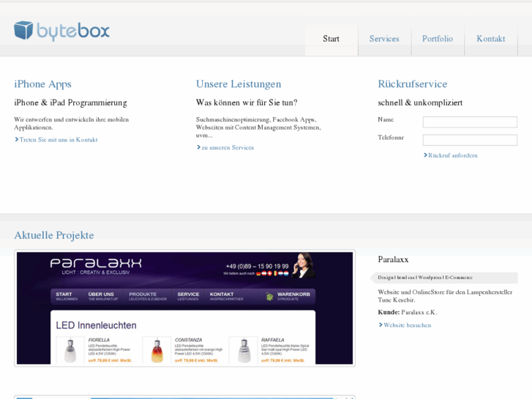Open the Start tab
532x399 pixels.
(x=331, y=39)
